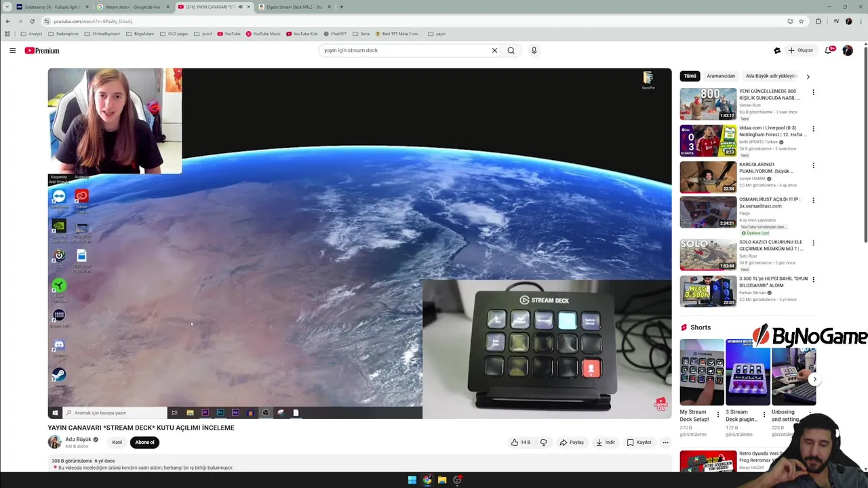Screen dimensions: 868x488
Task: Open the Redemption bookmarks folder
Action: pos(63,34)
